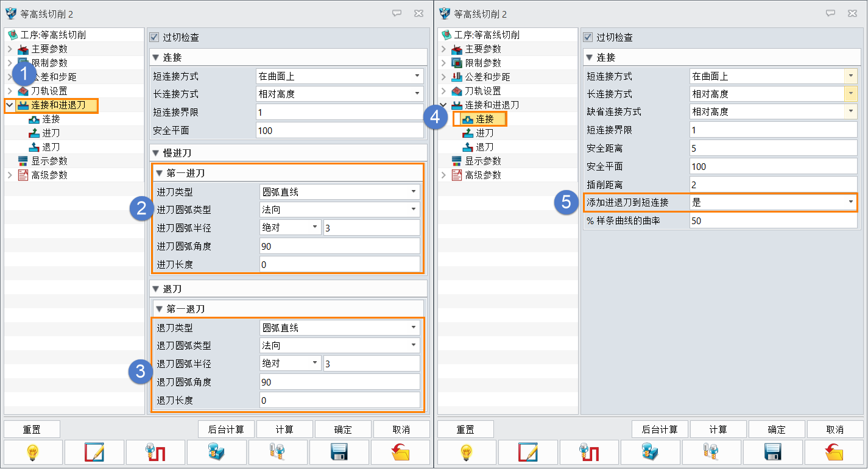Viewport: 868px width, 469px height.
Task: Click the light bulb icon in the right dialog
Action: pos(466,453)
